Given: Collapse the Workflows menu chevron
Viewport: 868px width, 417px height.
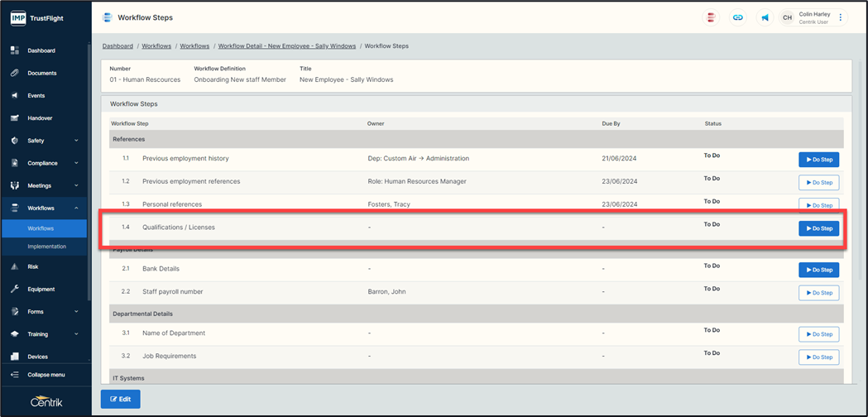Looking at the screenshot, I should 76,208.
